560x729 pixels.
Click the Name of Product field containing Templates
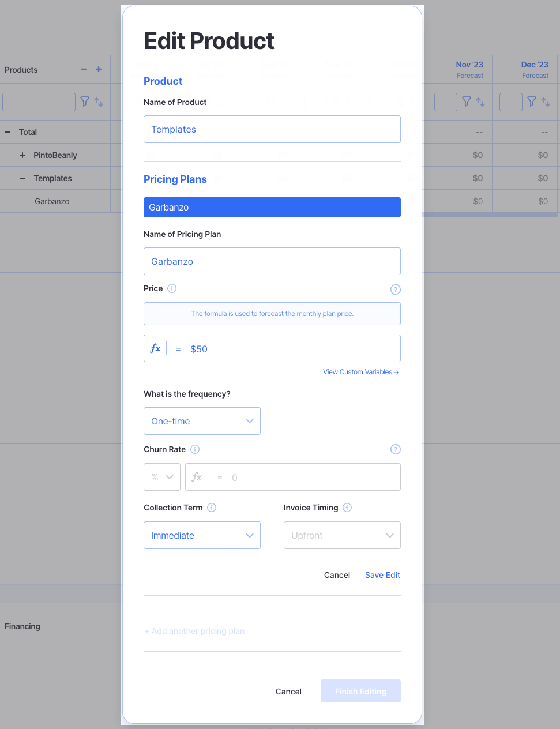point(272,129)
